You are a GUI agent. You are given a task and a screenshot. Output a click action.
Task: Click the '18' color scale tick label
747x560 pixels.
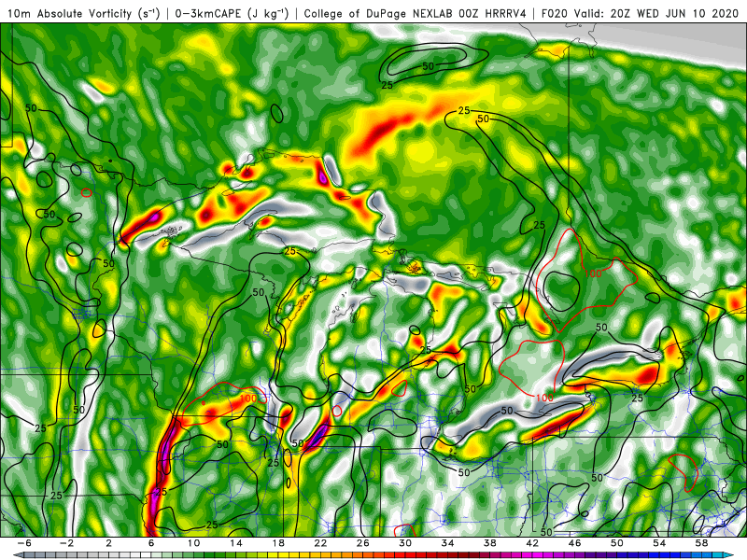click(278, 543)
